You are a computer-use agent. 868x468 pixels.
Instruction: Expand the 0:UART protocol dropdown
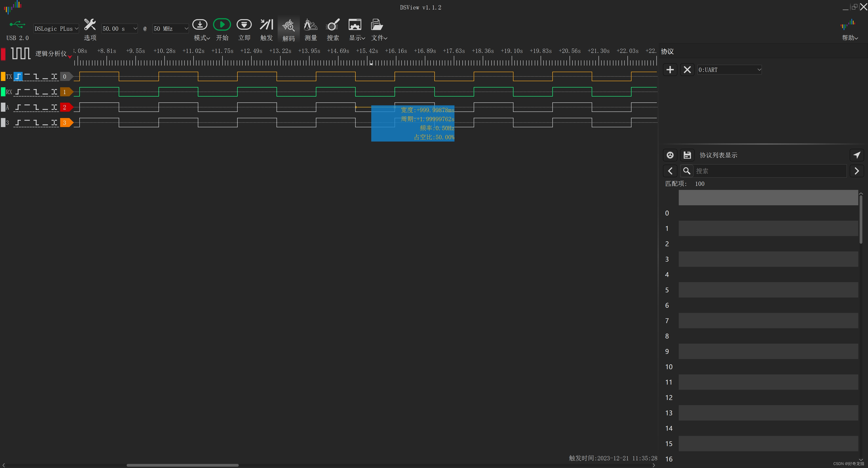729,70
